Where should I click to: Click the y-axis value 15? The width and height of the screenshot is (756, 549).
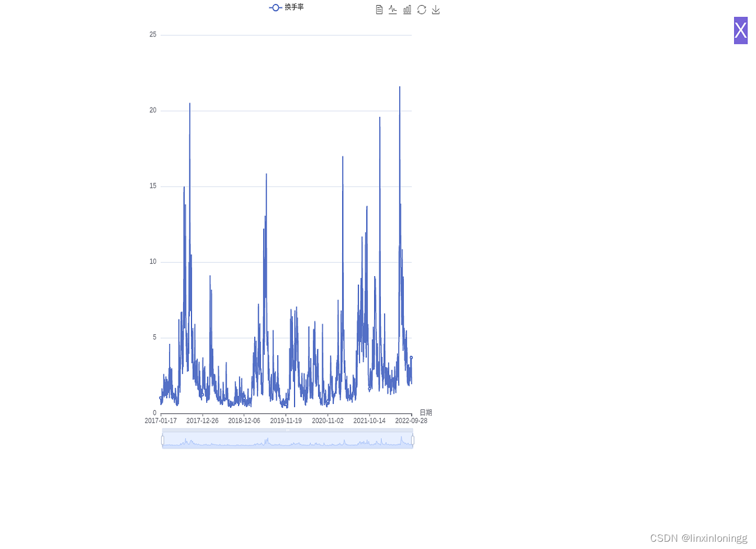(153, 186)
